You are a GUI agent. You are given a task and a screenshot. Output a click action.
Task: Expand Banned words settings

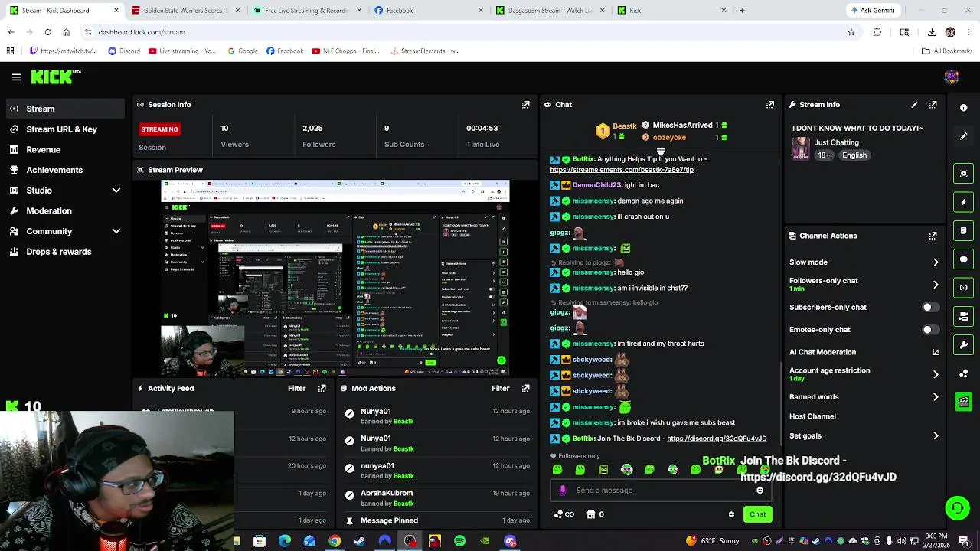tap(936, 397)
